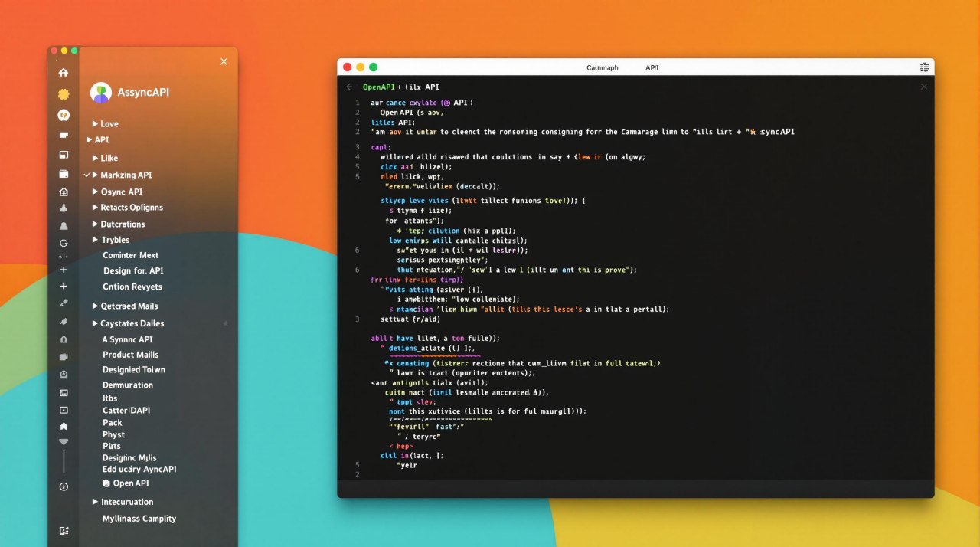Expand the API tree item

point(88,139)
